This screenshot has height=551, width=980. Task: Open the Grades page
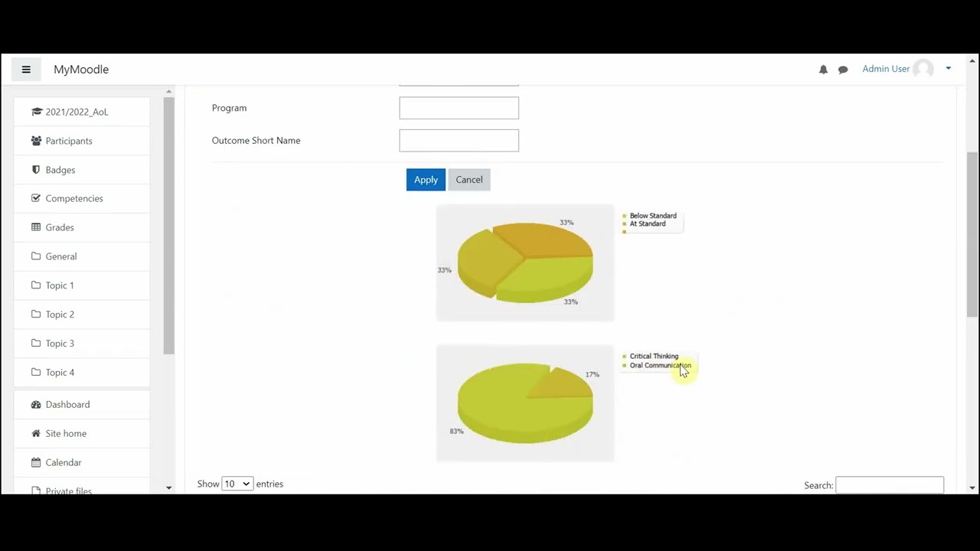[x=60, y=227]
